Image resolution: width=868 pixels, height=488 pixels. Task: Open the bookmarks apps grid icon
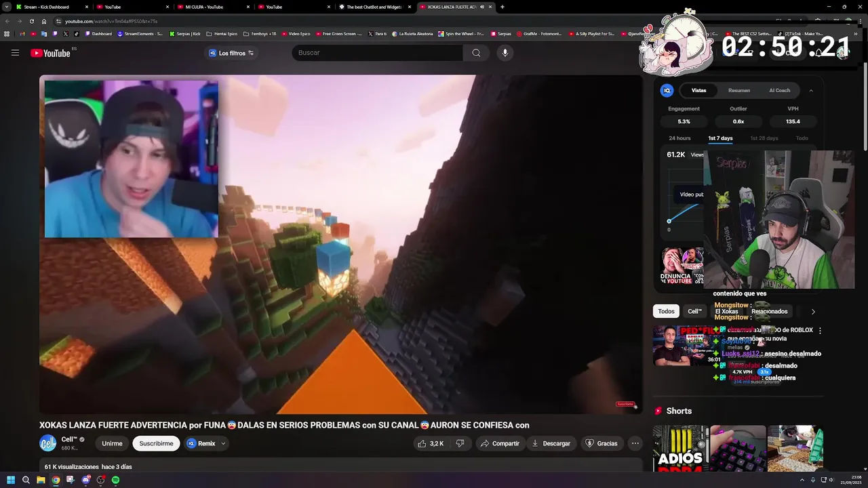[7, 33]
